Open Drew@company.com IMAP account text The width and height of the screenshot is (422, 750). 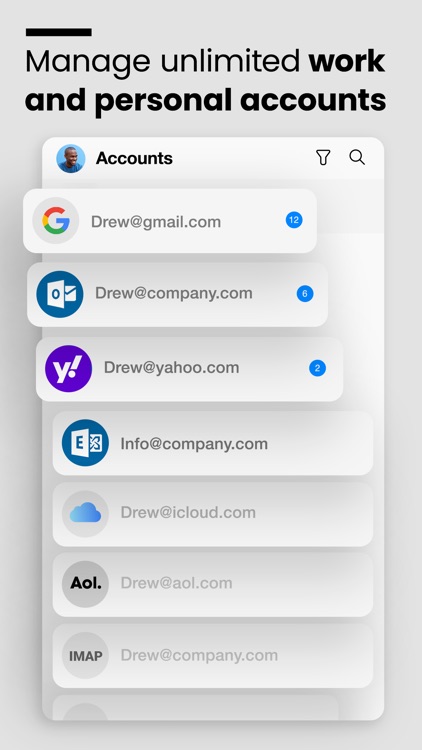pos(199,655)
